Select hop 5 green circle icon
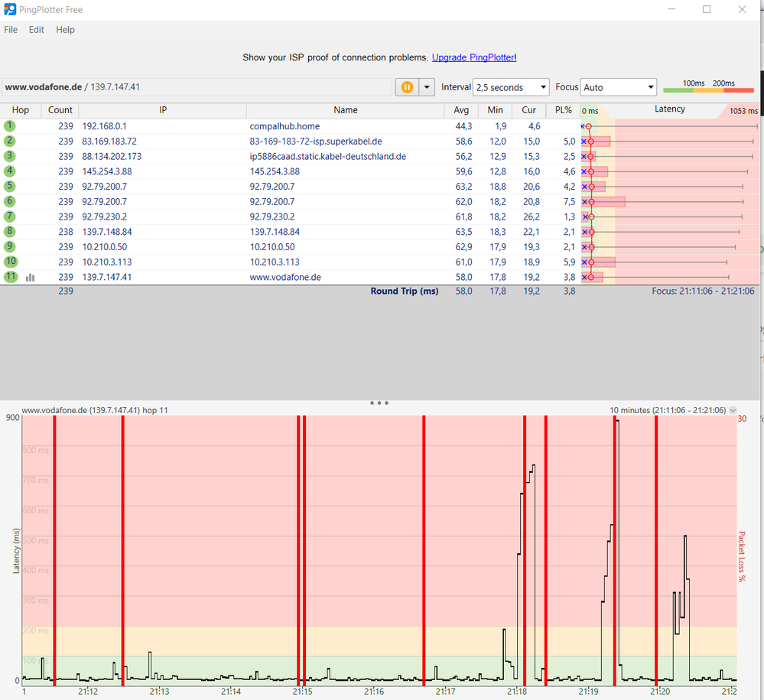 pos(10,186)
